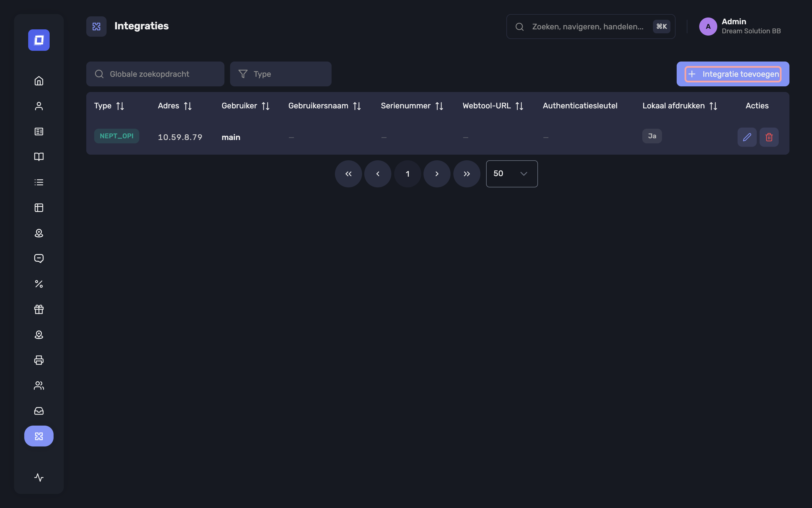This screenshot has width=812, height=508.
Task: Focus the Globale zoekopdracht search field
Action: click(155, 74)
